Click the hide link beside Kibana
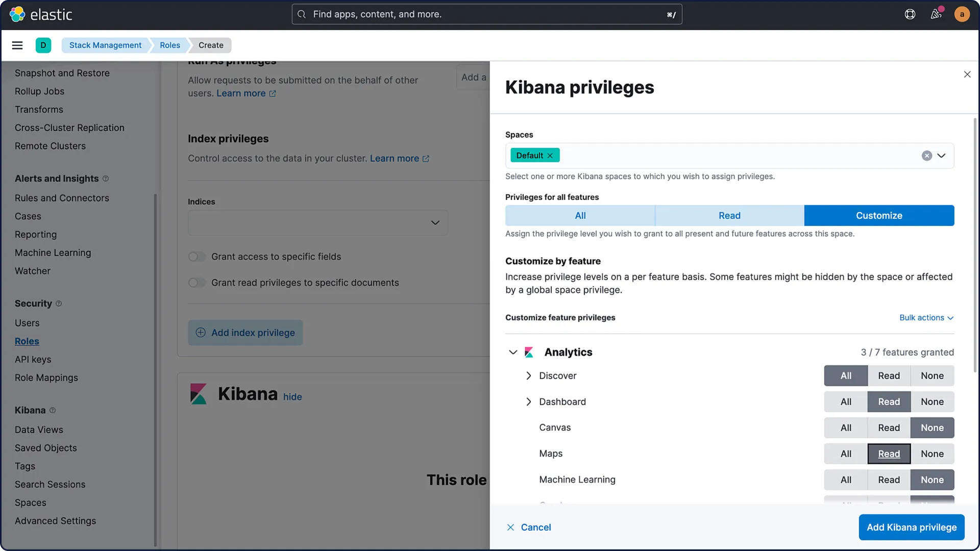Screen dimensions: 980x551 pos(292,396)
